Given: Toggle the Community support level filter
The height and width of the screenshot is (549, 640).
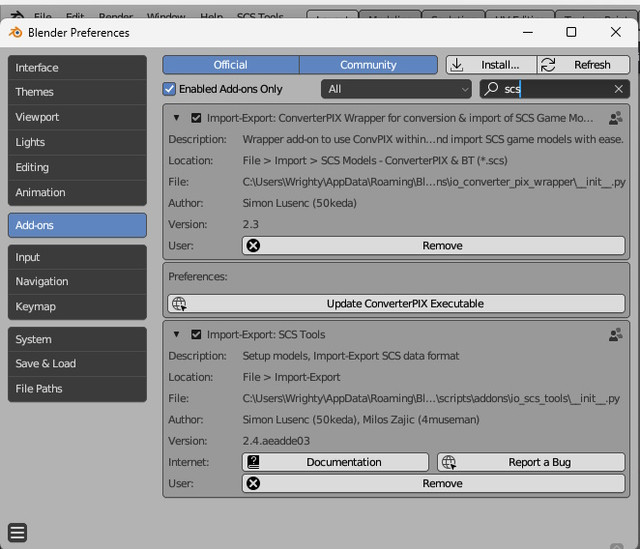Looking at the screenshot, I should [x=368, y=64].
